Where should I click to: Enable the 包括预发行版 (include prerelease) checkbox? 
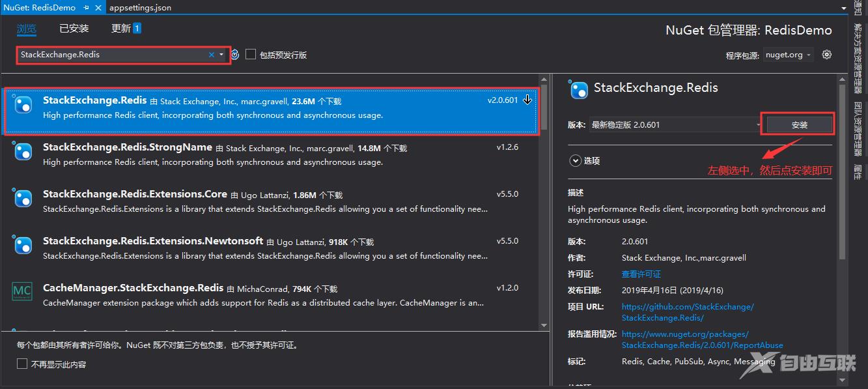pos(251,55)
